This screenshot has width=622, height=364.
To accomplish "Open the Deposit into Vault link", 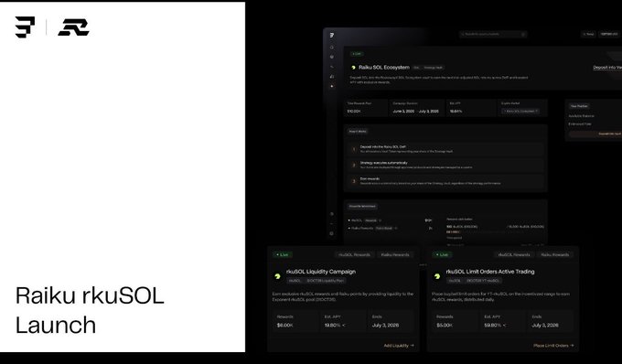I will [x=607, y=68].
